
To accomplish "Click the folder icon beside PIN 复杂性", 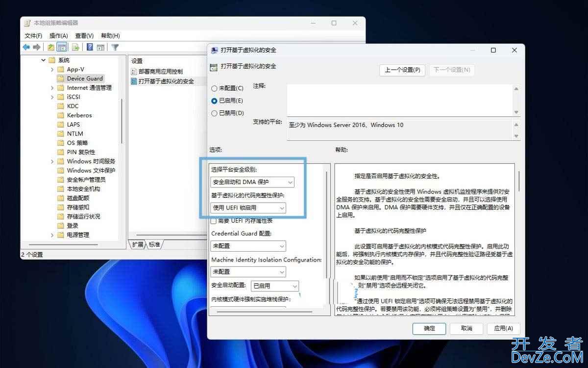I will click(x=61, y=152).
